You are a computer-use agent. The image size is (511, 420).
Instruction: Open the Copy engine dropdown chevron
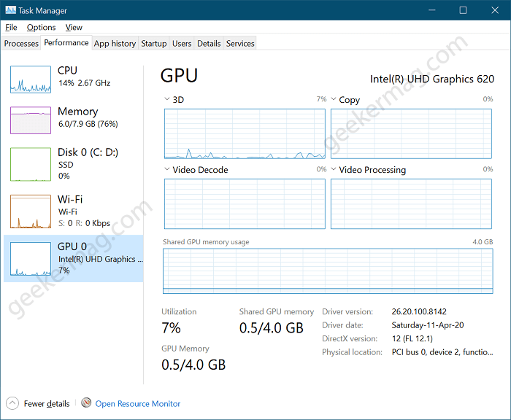pyautogui.click(x=334, y=99)
